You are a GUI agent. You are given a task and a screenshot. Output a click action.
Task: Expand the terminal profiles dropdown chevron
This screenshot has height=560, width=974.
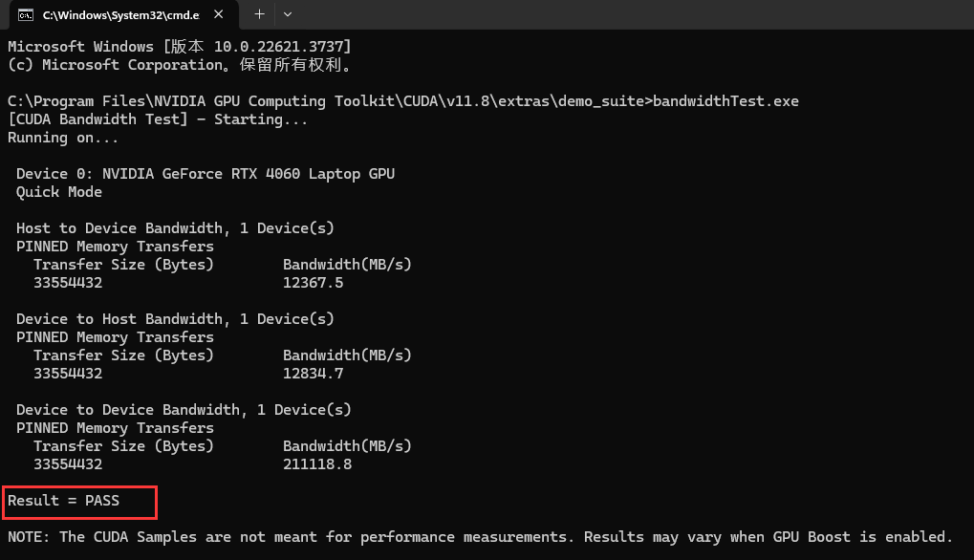click(x=288, y=15)
